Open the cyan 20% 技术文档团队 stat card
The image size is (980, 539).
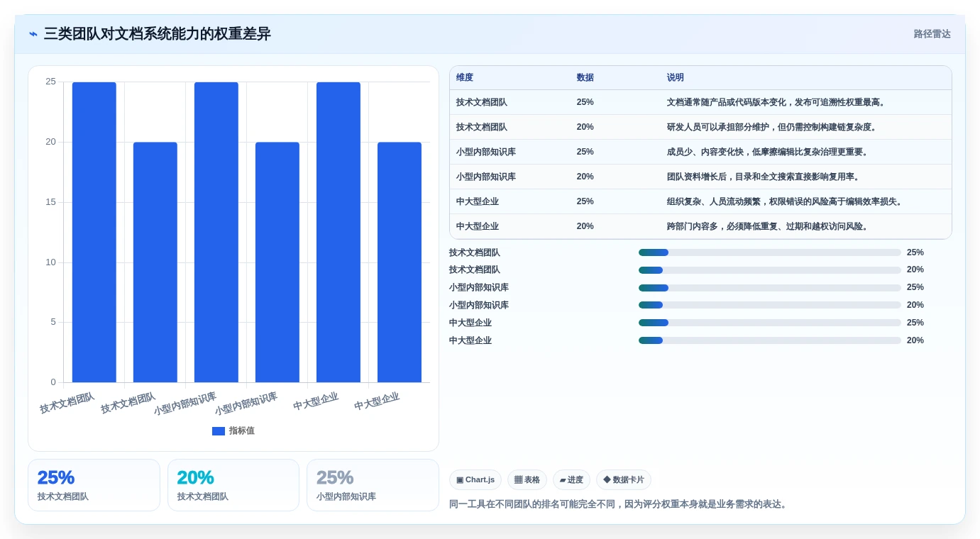tap(233, 485)
